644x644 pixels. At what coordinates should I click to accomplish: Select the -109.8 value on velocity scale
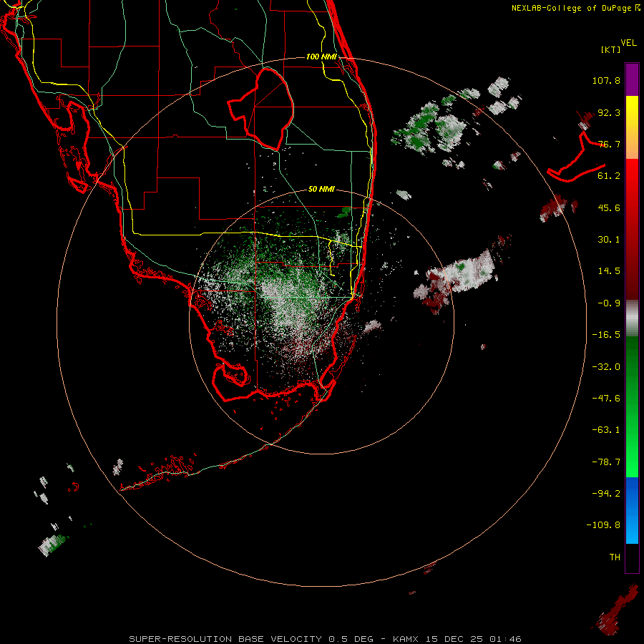point(603,525)
